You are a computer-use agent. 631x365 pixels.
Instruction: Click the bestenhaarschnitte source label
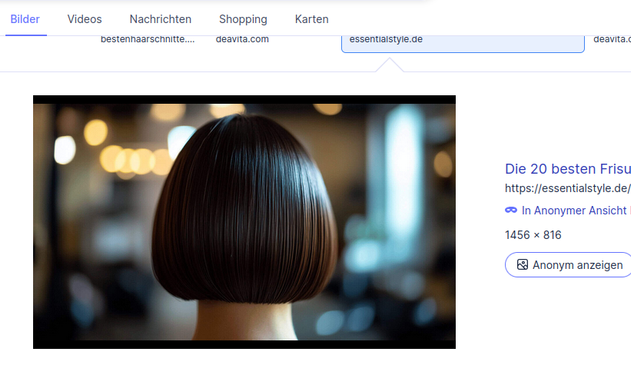point(148,39)
